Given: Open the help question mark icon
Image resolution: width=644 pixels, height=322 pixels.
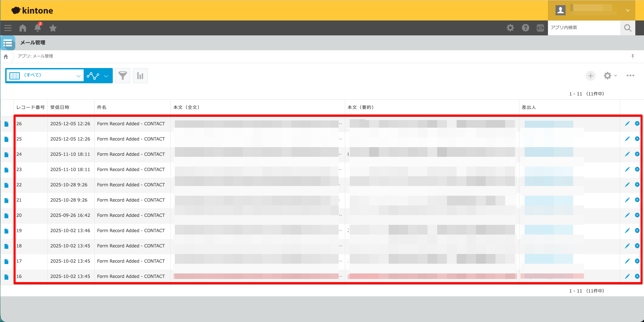Looking at the screenshot, I should click(525, 28).
